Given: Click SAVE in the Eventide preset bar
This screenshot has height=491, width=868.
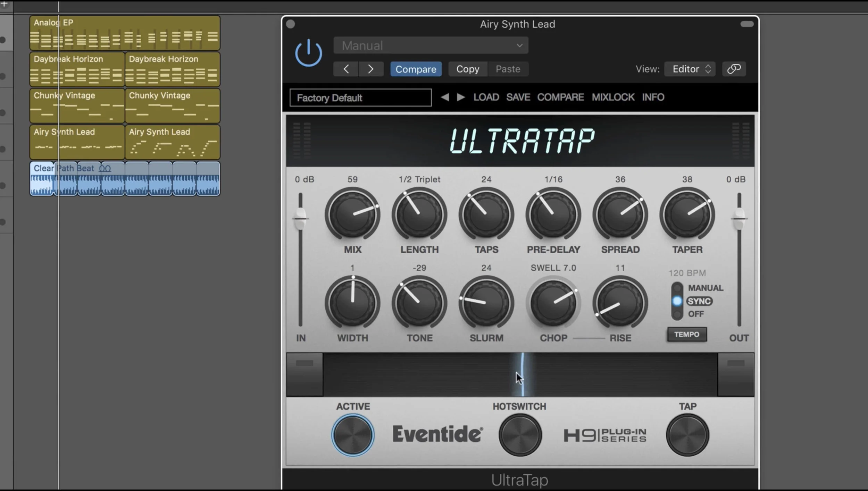Looking at the screenshot, I should tap(518, 97).
